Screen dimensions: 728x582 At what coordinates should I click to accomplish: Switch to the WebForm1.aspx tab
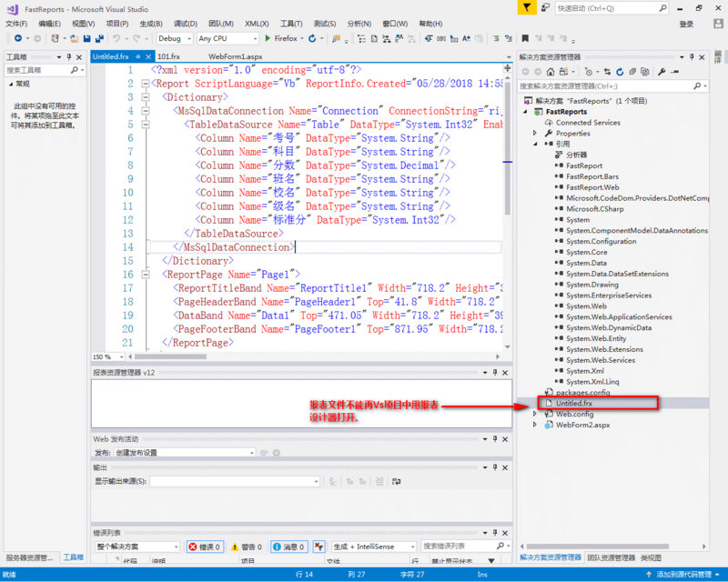[x=236, y=56]
